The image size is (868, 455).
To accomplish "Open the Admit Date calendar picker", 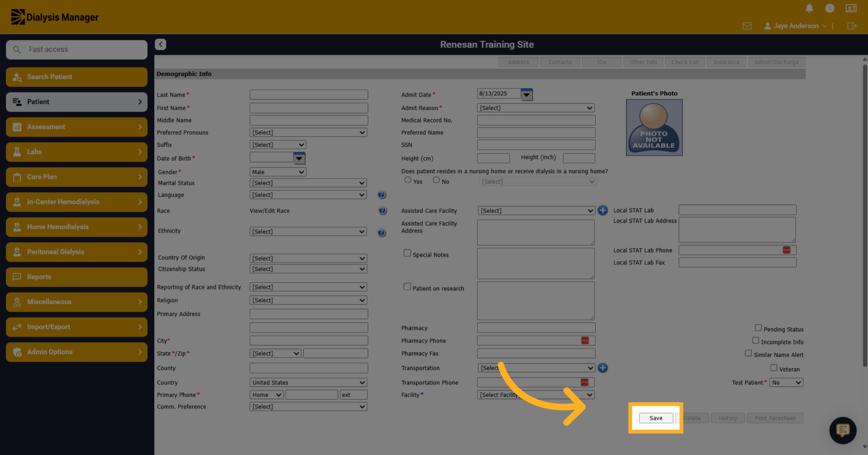I will [x=527, y=94].
